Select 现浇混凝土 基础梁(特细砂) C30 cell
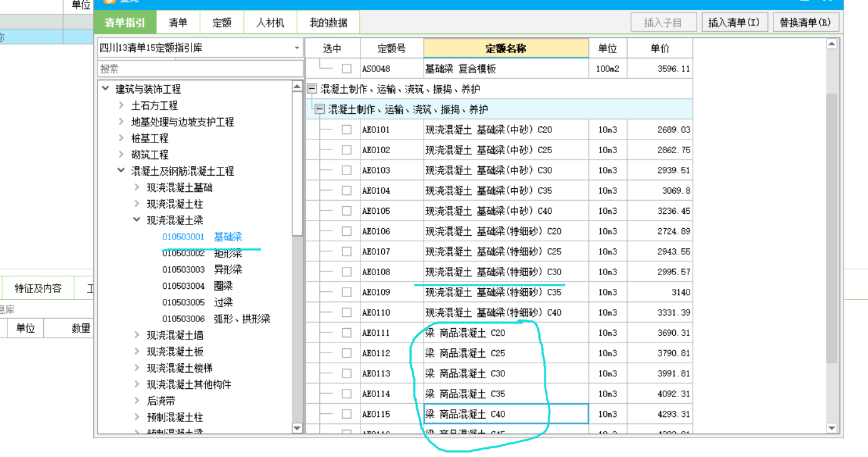Screen dimensions: 868x457 tap(506, 272)
